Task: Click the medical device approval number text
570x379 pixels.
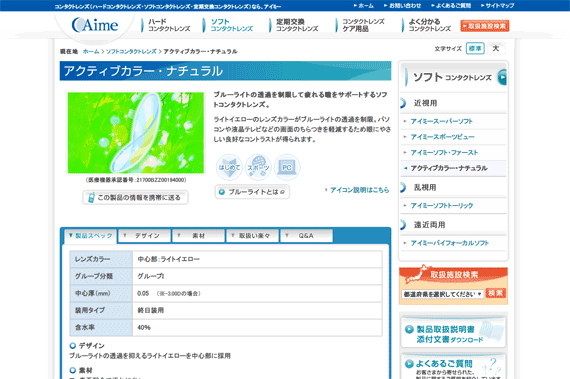Action: point(136,180)
